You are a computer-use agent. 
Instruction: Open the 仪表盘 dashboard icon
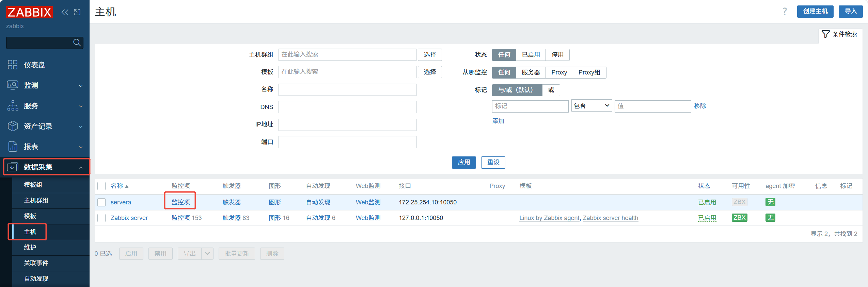pyautogui.click(x=13, y=65)
